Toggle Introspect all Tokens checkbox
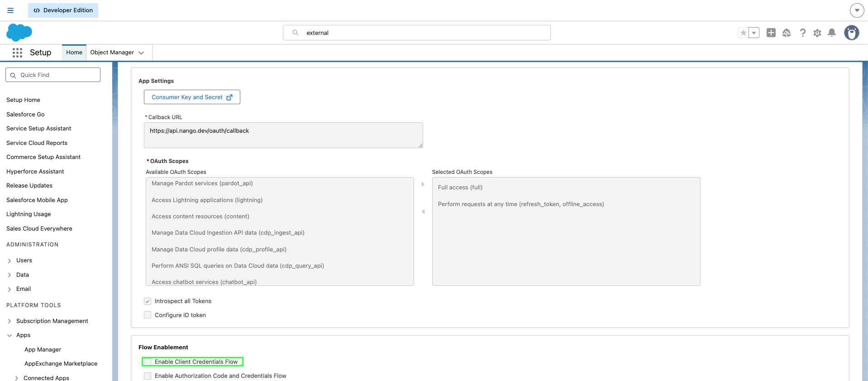 tap(148, 301)
